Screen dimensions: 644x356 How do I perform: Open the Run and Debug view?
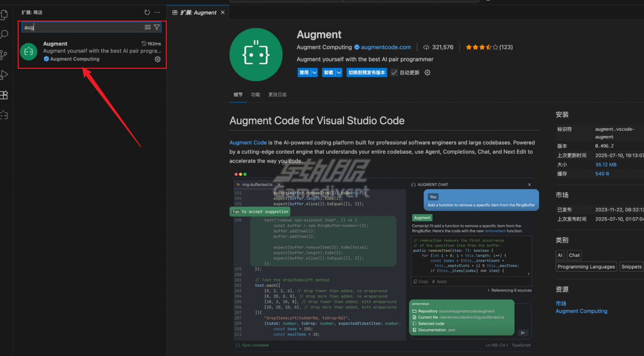5,75
